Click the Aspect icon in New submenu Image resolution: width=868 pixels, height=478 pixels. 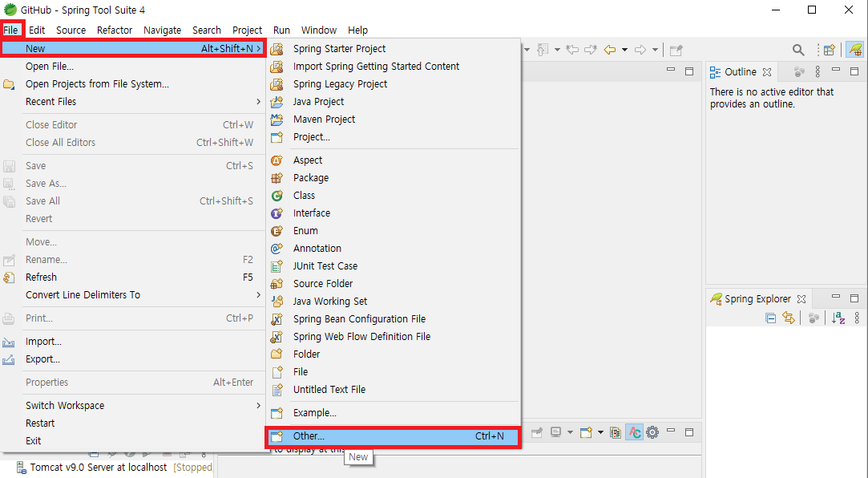pyautogui.click(x=277, y=160)
